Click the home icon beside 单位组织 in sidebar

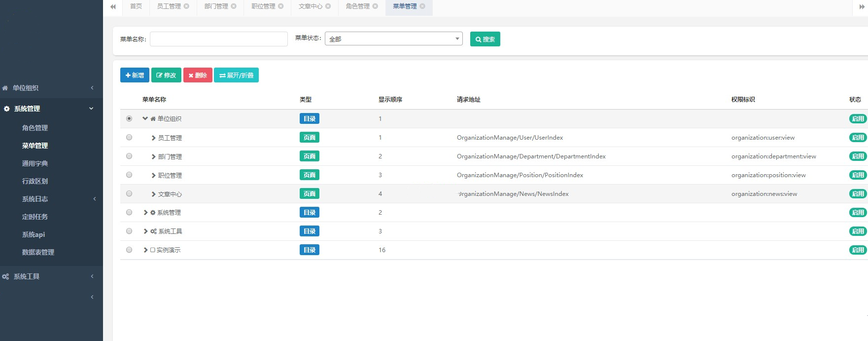pos(5,88)
